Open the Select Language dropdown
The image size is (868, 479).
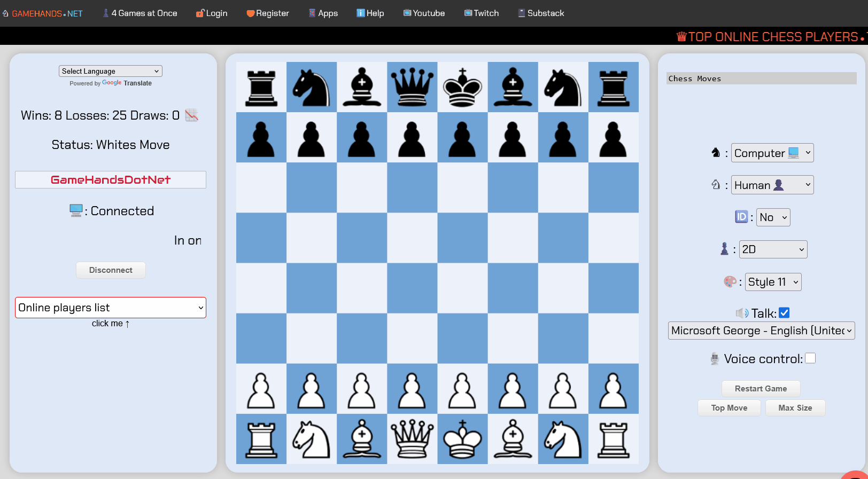coord(110,71)
